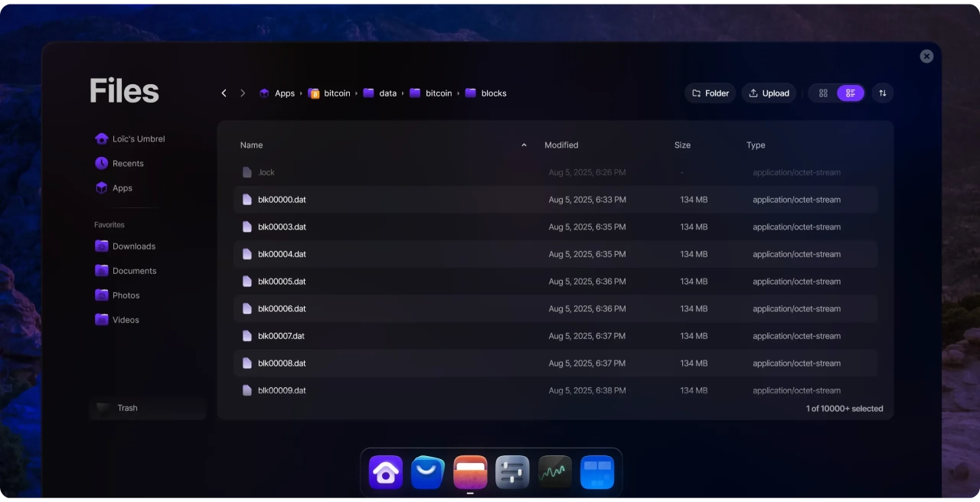Switch to grid view

point(823,93)
